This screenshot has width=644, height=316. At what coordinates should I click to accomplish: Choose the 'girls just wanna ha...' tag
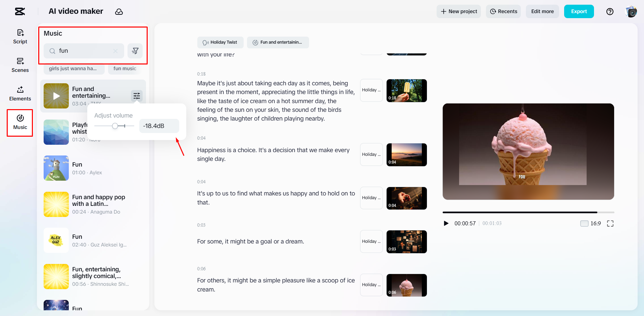point(74,68)
